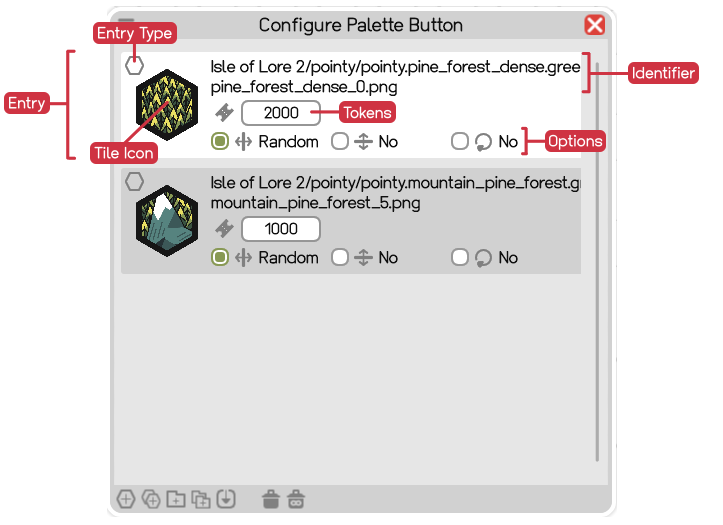
Task: Toggle Random horizontal flip for pine_forest_dense entry
Action: [x=220, y=142]
